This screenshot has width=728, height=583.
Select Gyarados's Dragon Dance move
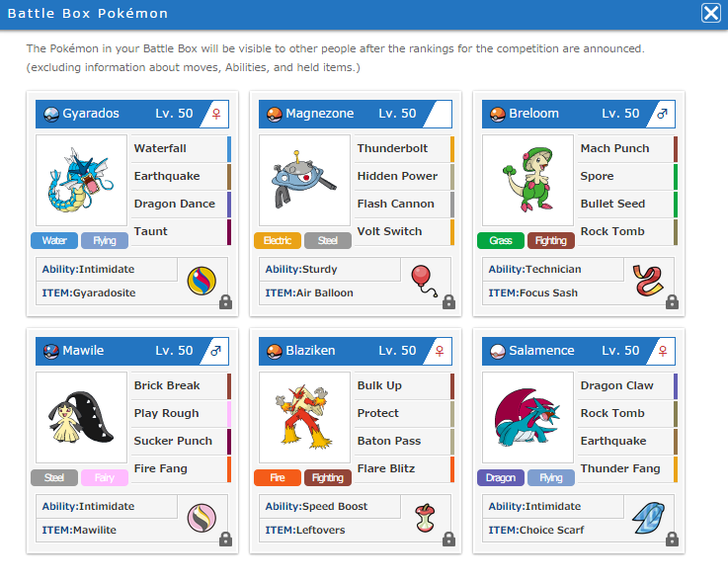(181, 204)
